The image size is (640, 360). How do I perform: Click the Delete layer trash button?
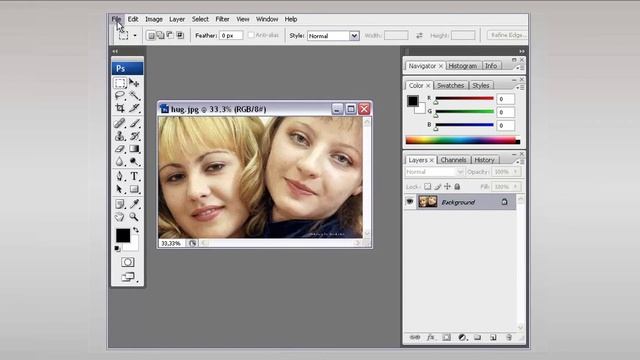coord(509,338)
